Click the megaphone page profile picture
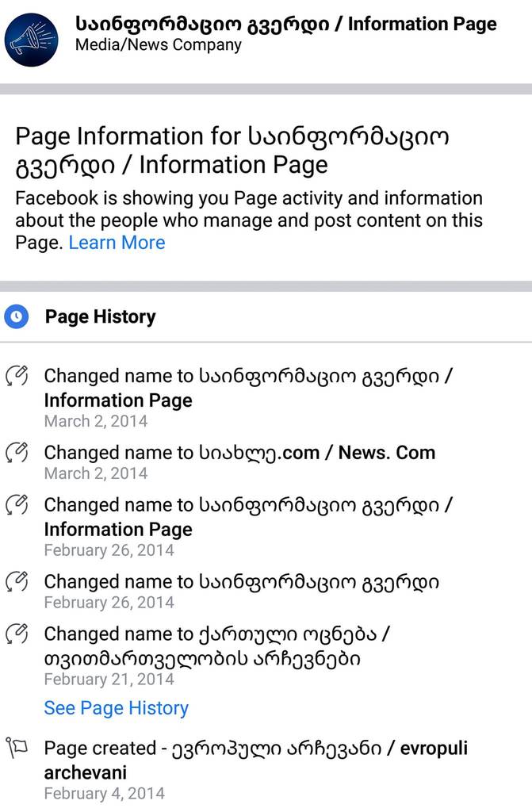 [32, 39]
